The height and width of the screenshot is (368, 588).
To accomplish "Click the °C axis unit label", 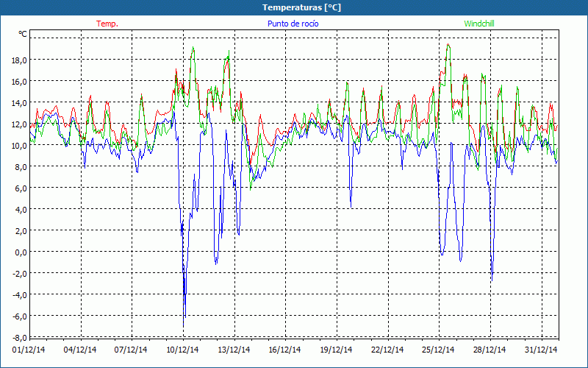I will 23,34.
